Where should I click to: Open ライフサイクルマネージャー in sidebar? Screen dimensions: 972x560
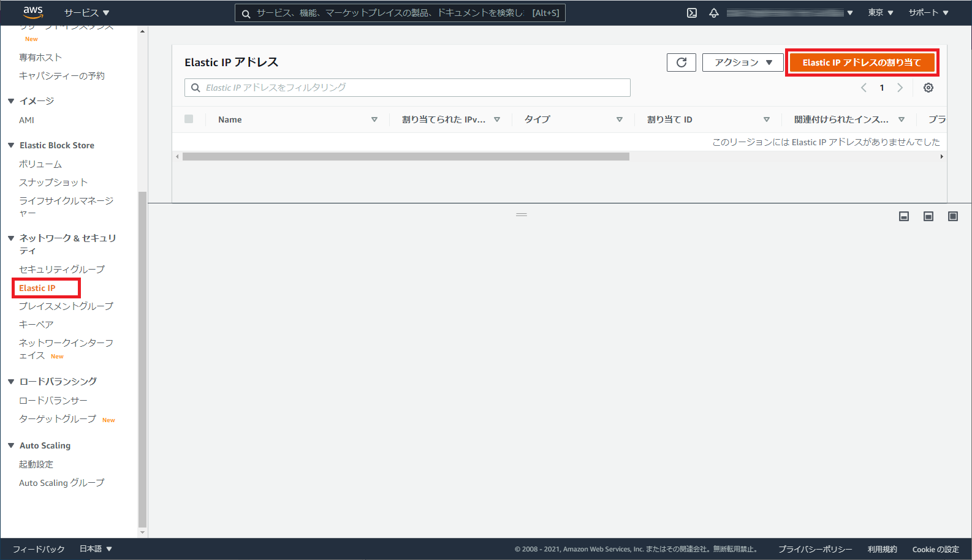pos(66,207)
